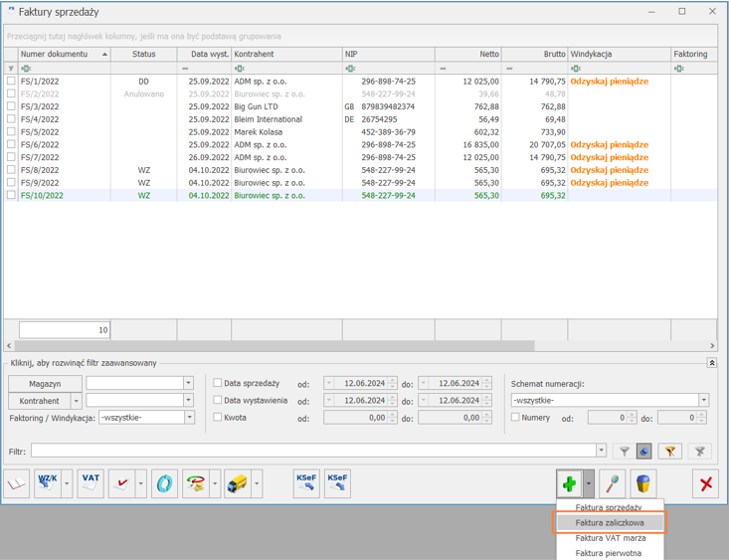Viewport: 729px width, 560px height.
Task: Click the first KSeF send icon
Action: (x=306, y=484)
